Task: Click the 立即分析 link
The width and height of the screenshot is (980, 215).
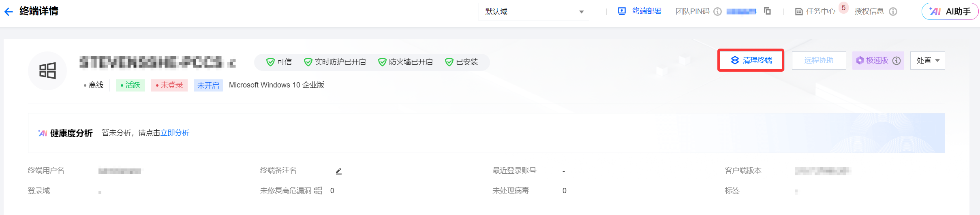Action: [x=175, y=133]
